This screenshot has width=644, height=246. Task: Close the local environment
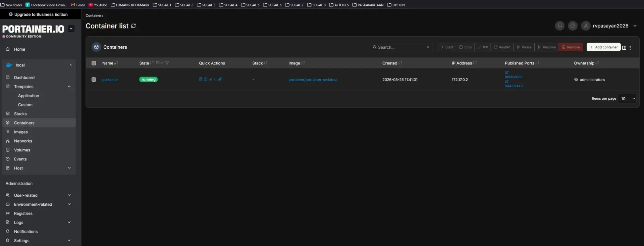pyautogui.click(x=70, y=65)
